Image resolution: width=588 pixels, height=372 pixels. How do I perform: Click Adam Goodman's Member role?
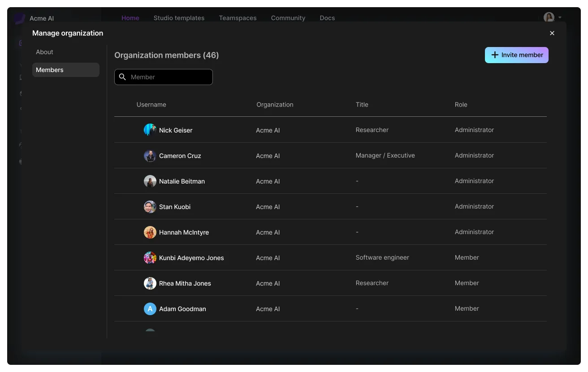tap(467, 308)
